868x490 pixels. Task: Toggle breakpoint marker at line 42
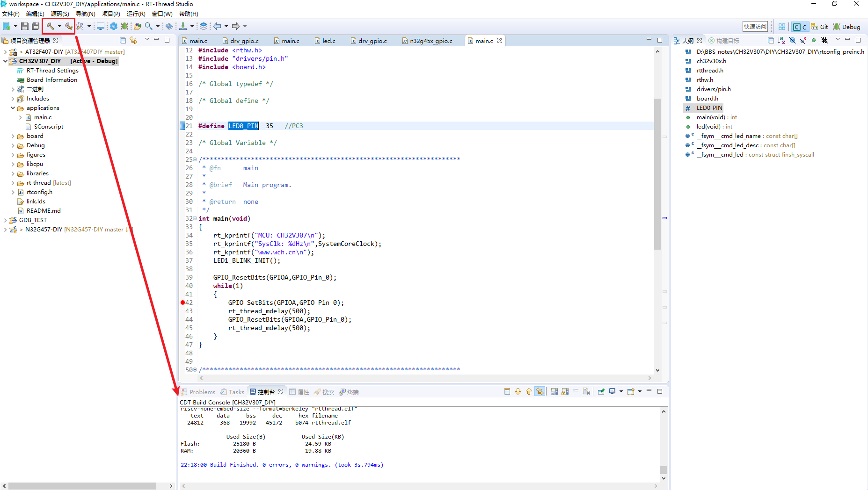coord(182,303)
